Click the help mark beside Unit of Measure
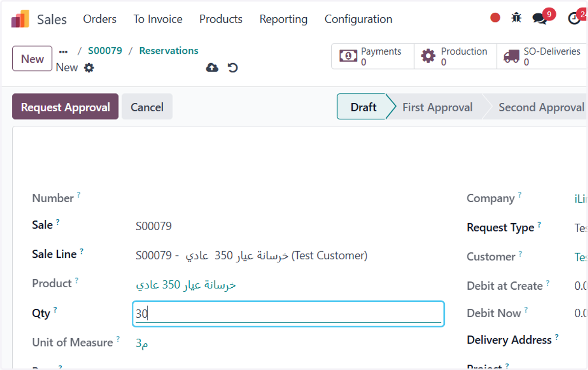Viewport: 588px width, 370px height. click(x=118, y=339)
